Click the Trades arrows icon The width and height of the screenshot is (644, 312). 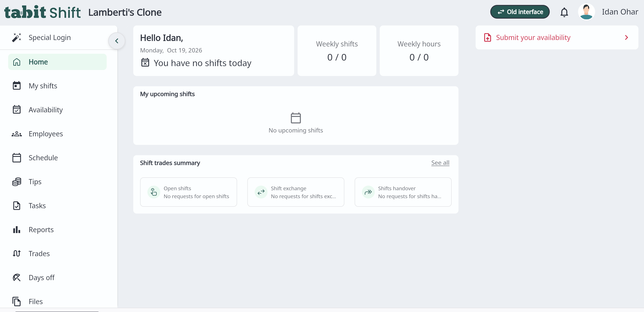click(x=16, y=254)
